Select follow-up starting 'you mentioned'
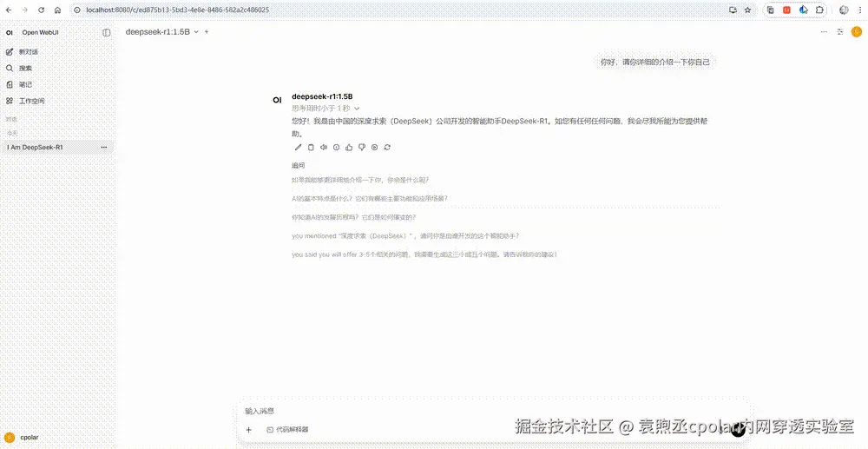This screenshot has width=868, height=449. [405, 236]
